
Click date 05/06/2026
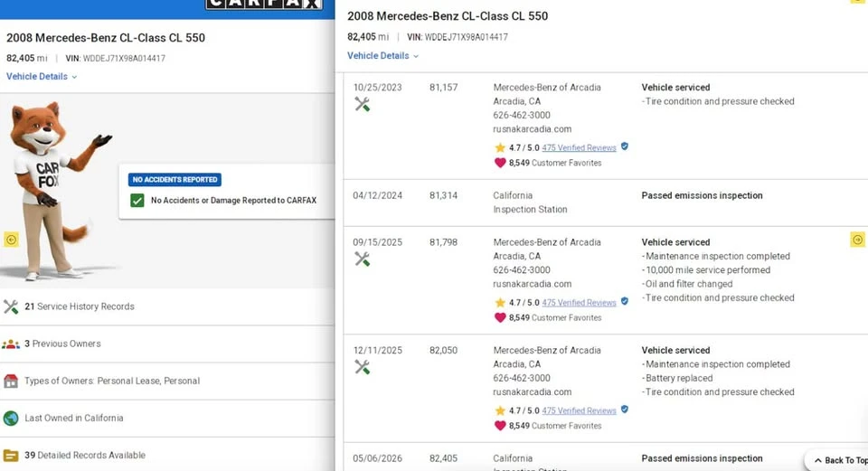click(x=378, y=458)
